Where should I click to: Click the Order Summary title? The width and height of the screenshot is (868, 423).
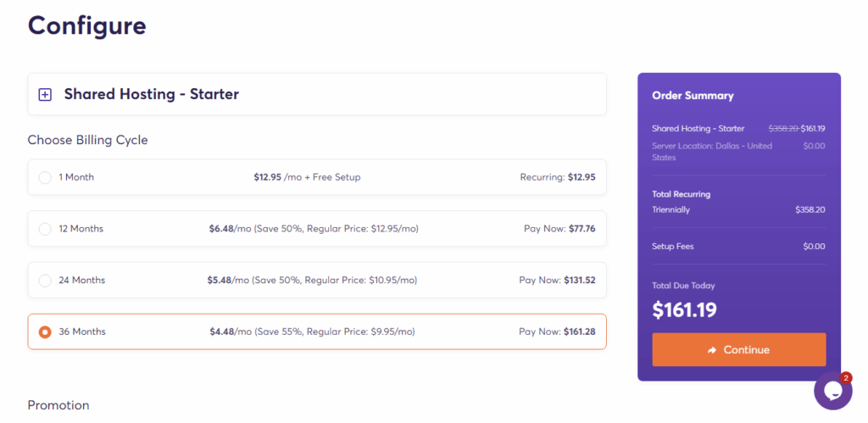pos(693,96)
